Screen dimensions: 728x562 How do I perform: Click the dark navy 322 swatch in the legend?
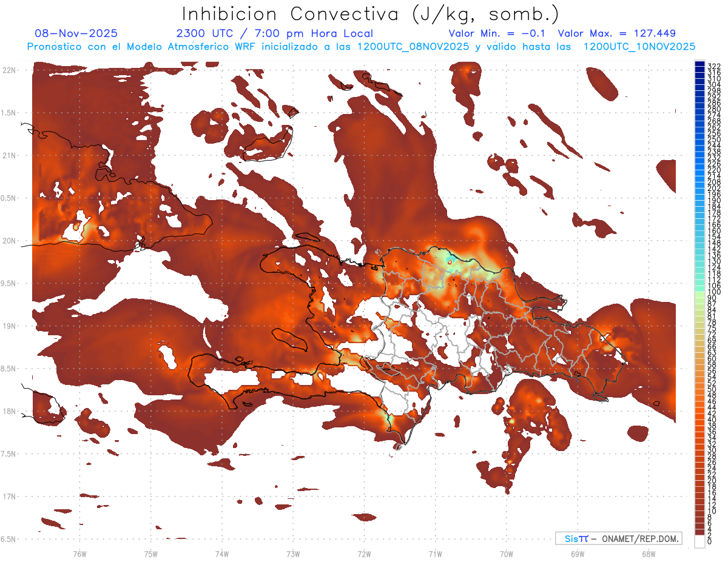(x=699, y=64)
